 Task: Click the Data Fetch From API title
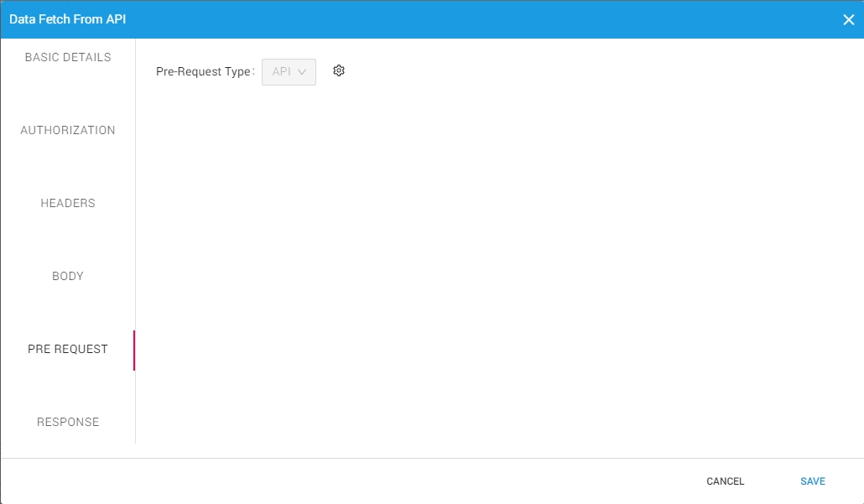pyautogui.click(x=68, y=19)
